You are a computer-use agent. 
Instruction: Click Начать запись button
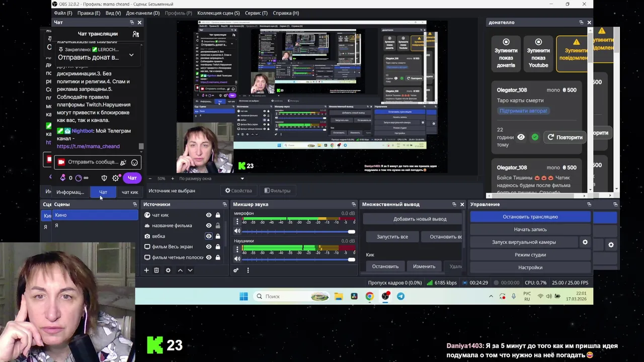[530, 229]
